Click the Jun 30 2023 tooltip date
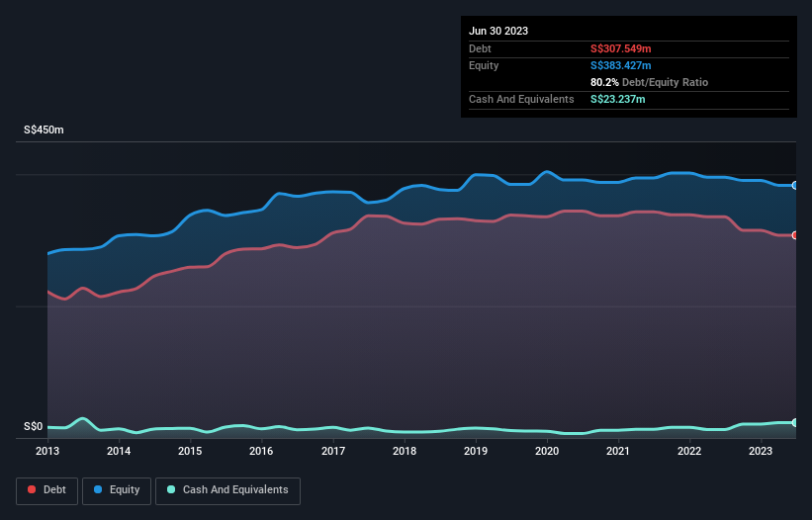 tap(498, 31)
